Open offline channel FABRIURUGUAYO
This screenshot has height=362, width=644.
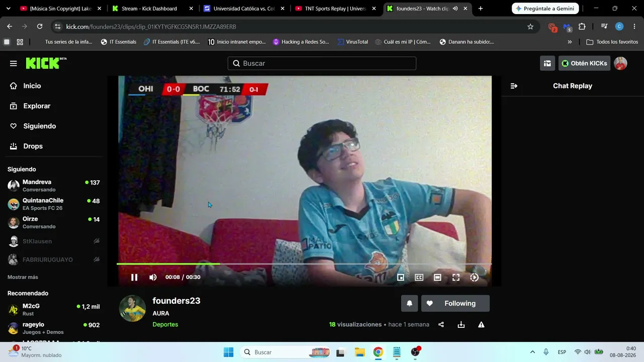coord(53,260)
